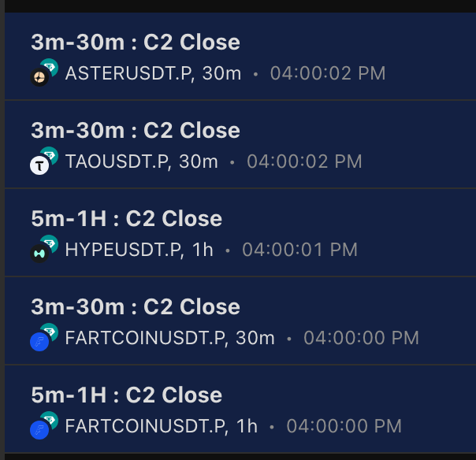Click the TAOUSDT.P coin logo icon

pos(40,165)
